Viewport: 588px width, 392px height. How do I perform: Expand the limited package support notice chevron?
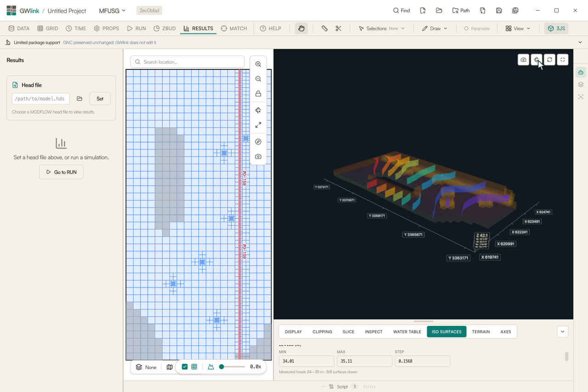tap(580, 42)
